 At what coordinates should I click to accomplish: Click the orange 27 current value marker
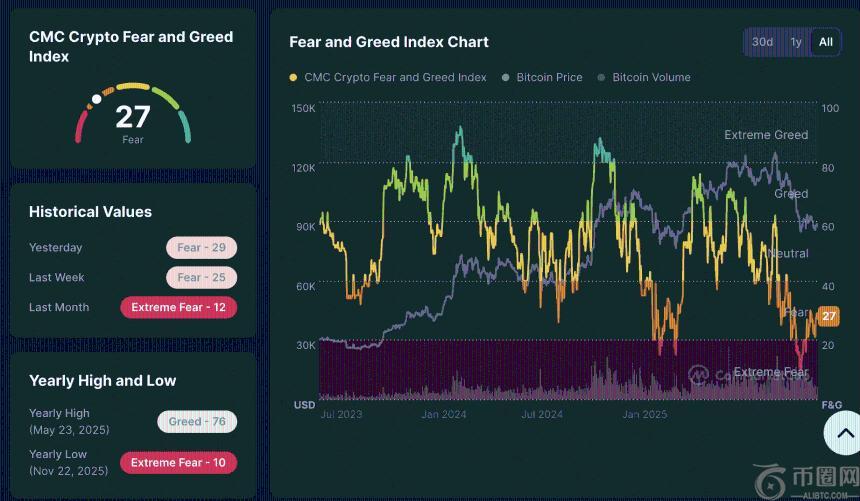click(828, 316)
